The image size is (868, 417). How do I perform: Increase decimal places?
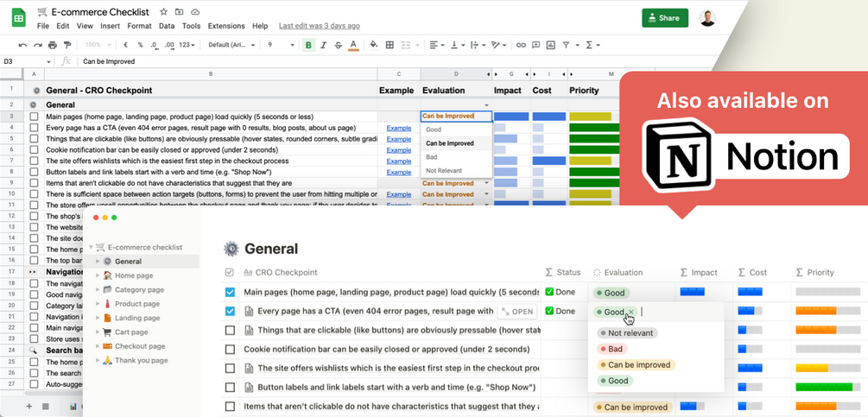pyautogui.click(x=169, y=46)
